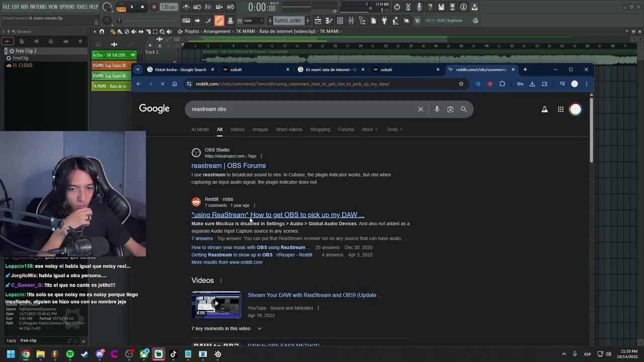
Task: Toggle the PAT/SONG mode switch
Action: tap(121, 7)
